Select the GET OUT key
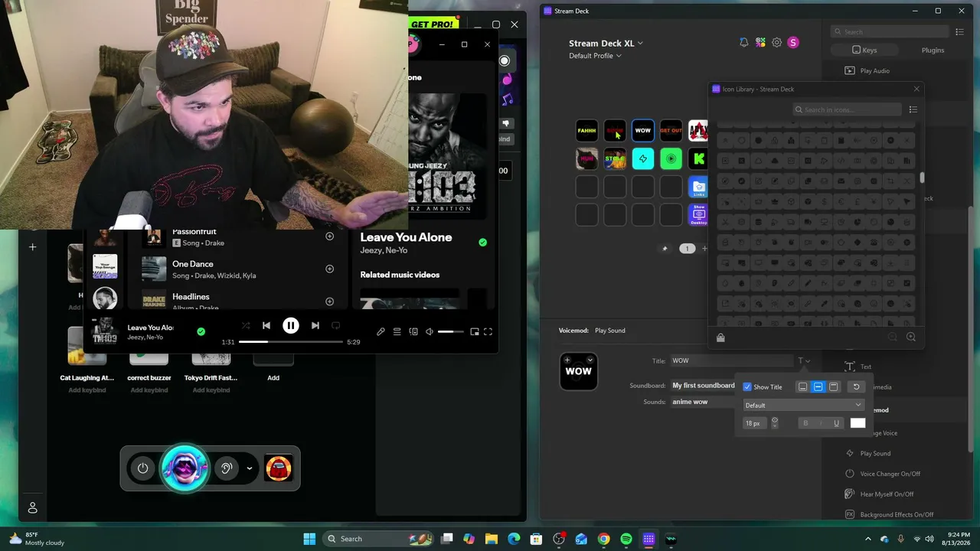Image resolution: width=980 pixels, height=551 pixels. [x=671, y=131]
